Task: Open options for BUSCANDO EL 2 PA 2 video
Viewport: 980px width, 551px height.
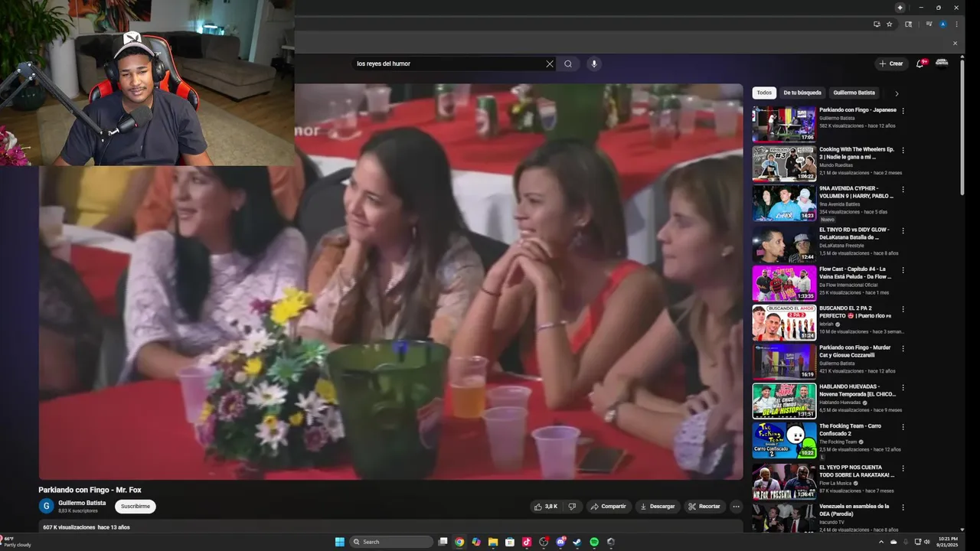Action: (903, 309)
